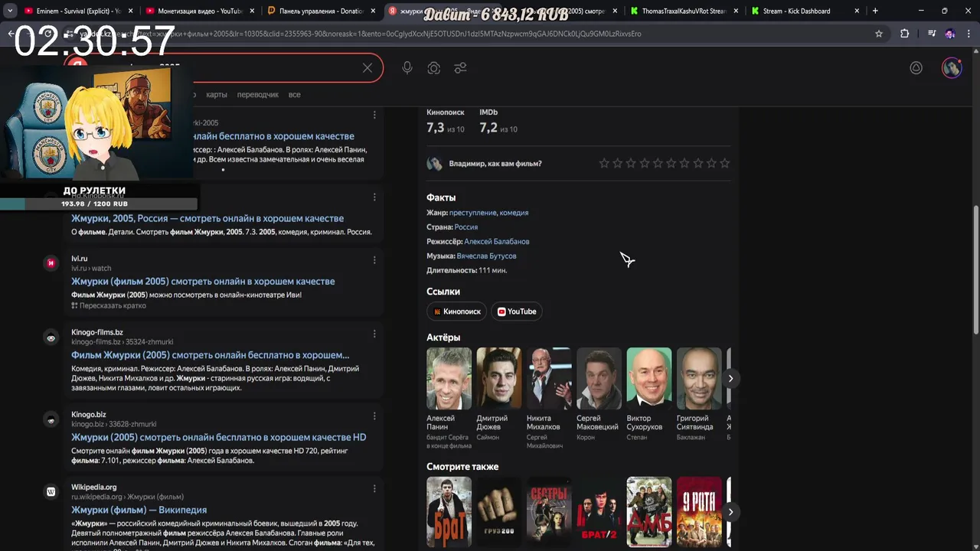Open the Сёстры movie poster
The width and height of the screenshot is (980, 551).
pos(549,511)
